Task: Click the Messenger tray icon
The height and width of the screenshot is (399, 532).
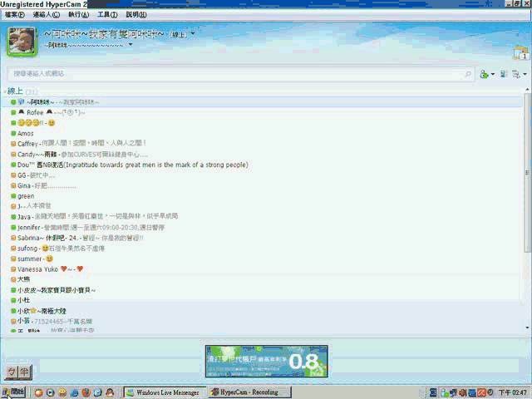Action: (x=443, y=393)
